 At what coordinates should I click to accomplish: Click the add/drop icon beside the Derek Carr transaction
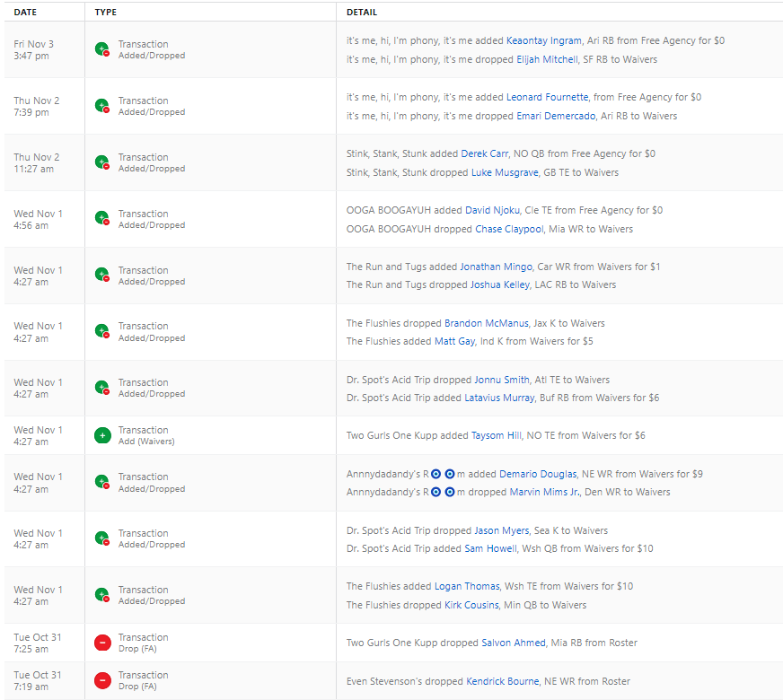point(102,162)
